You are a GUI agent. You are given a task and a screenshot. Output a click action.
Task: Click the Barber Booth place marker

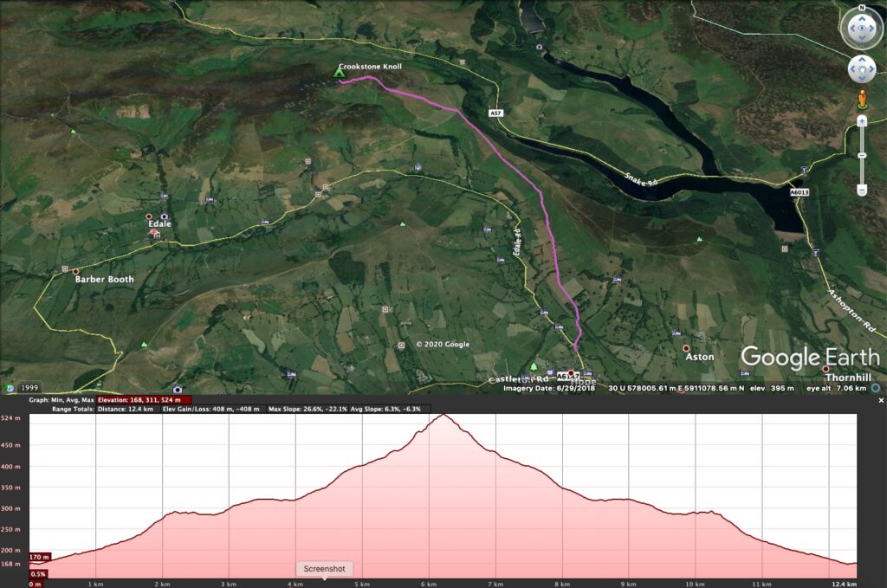76,272
